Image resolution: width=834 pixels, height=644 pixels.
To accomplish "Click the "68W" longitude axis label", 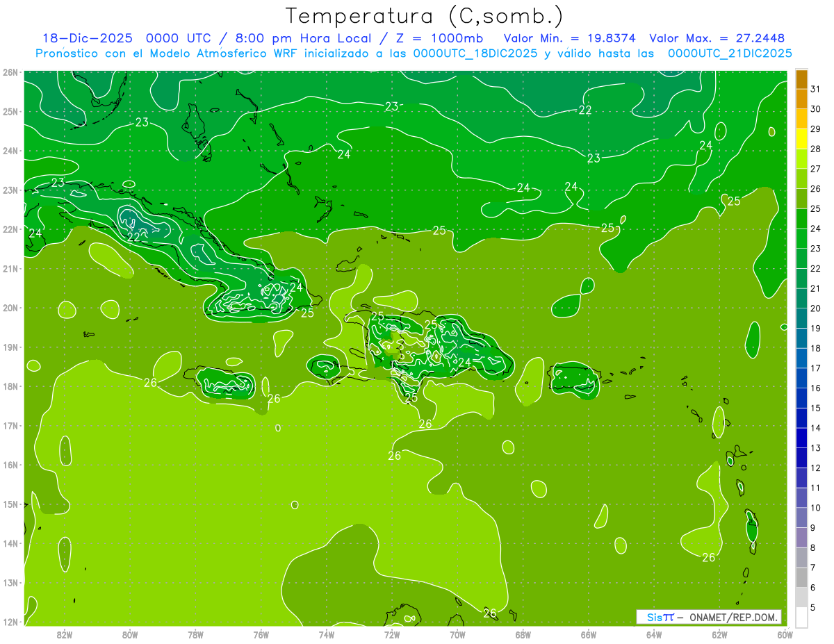I will tap(523, 634).
